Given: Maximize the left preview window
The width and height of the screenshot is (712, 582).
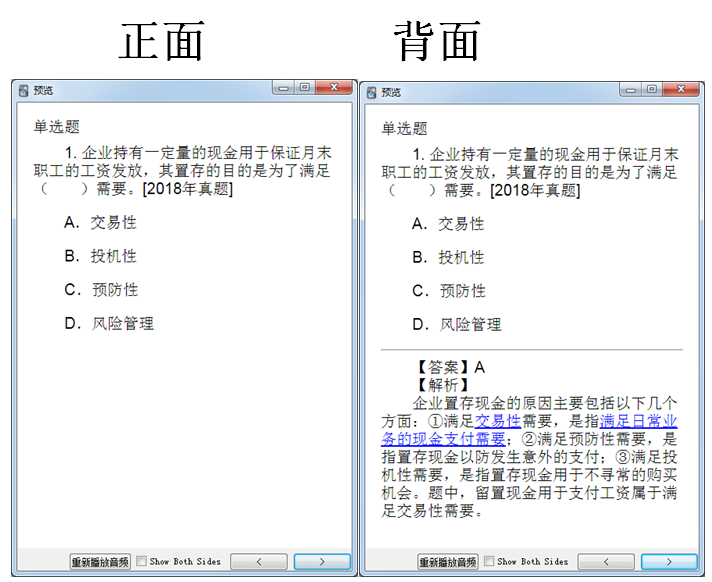Looking at the screenshot, I should pyautogui.click(x=305, y=88).
